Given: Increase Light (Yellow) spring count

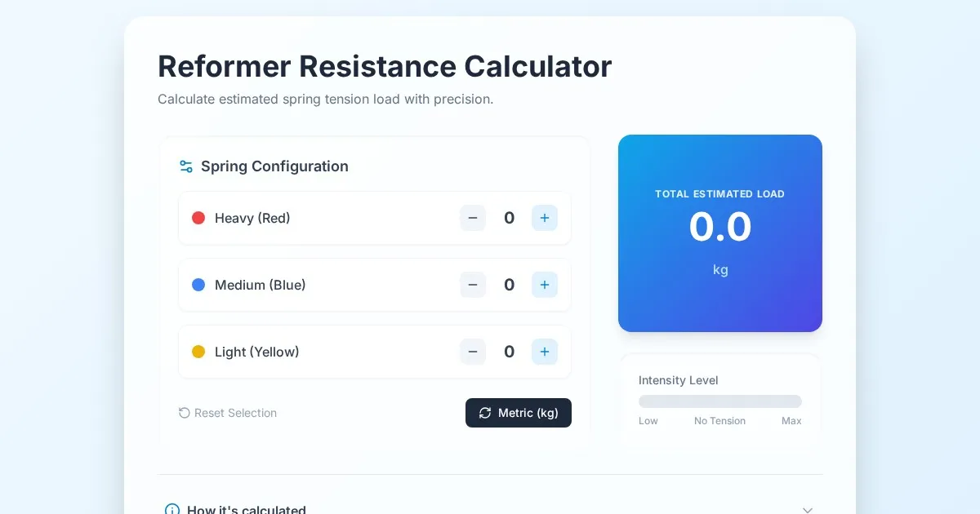Looking at the screenshot, I should click(545, 352).
